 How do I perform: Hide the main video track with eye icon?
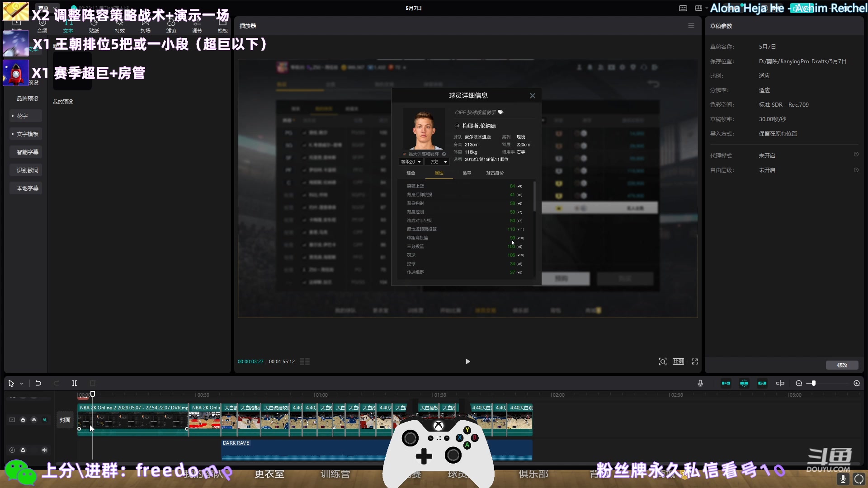(x=34, y=420)
